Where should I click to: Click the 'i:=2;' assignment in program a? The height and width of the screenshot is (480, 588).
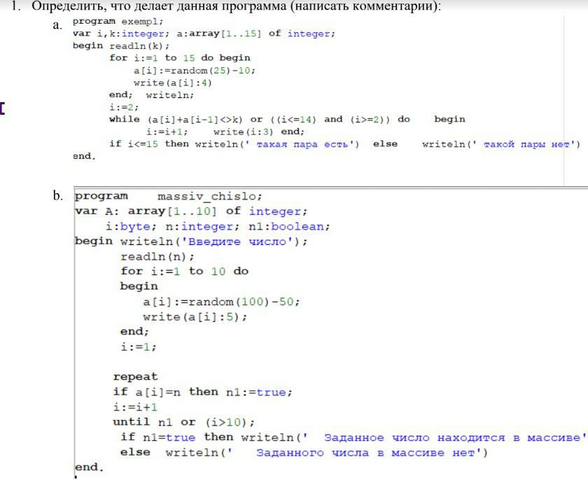click(x=124, y=107)
